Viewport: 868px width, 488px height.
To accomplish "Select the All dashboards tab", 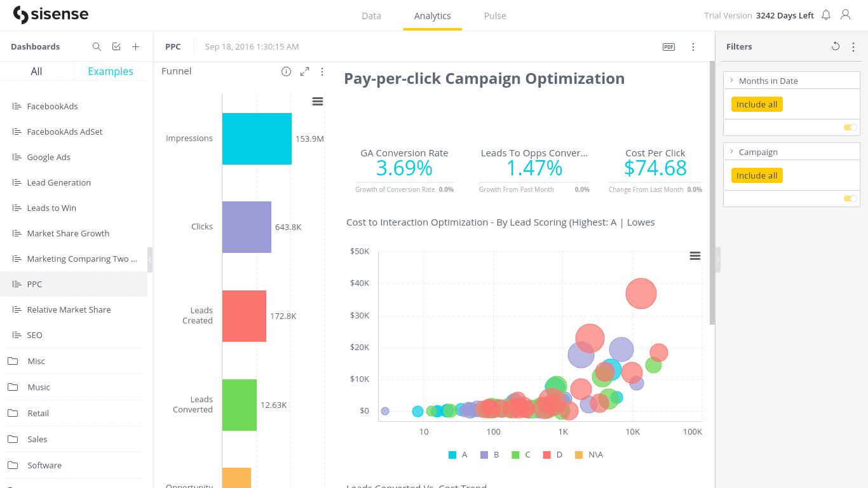I will coord(37,71).
